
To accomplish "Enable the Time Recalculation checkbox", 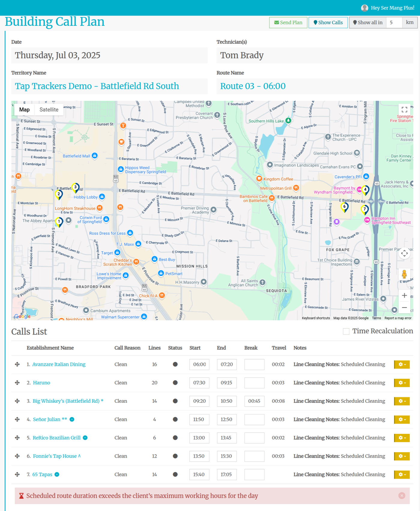I will 346,331.
